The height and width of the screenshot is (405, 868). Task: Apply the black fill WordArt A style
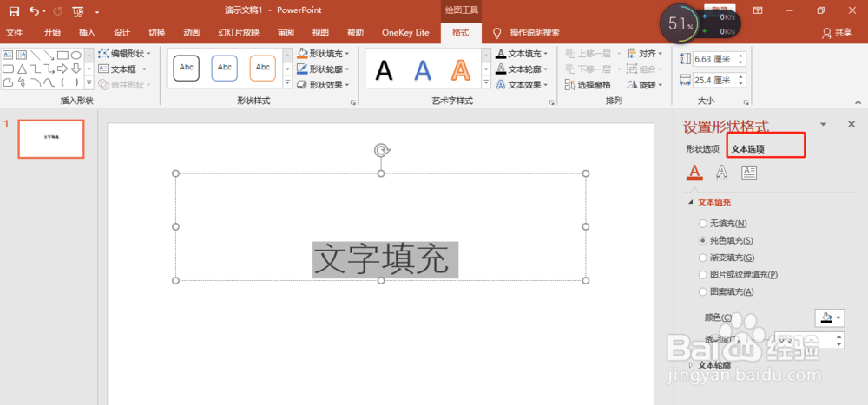point(385,70)
